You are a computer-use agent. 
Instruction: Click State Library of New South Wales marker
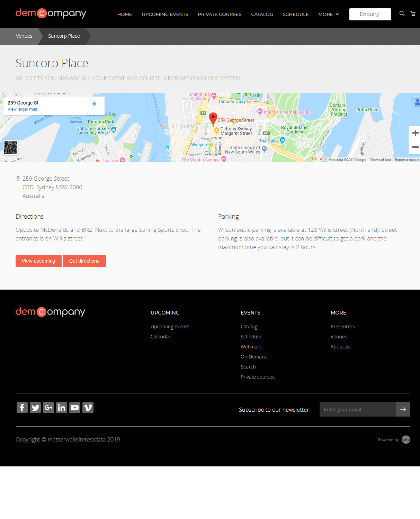click(265, 149)
